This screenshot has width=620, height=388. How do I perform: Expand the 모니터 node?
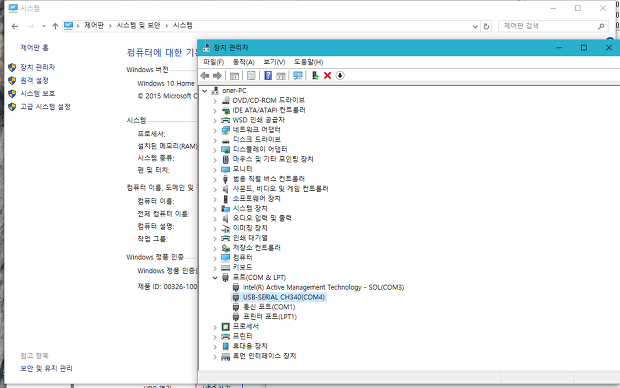(215, 170)
